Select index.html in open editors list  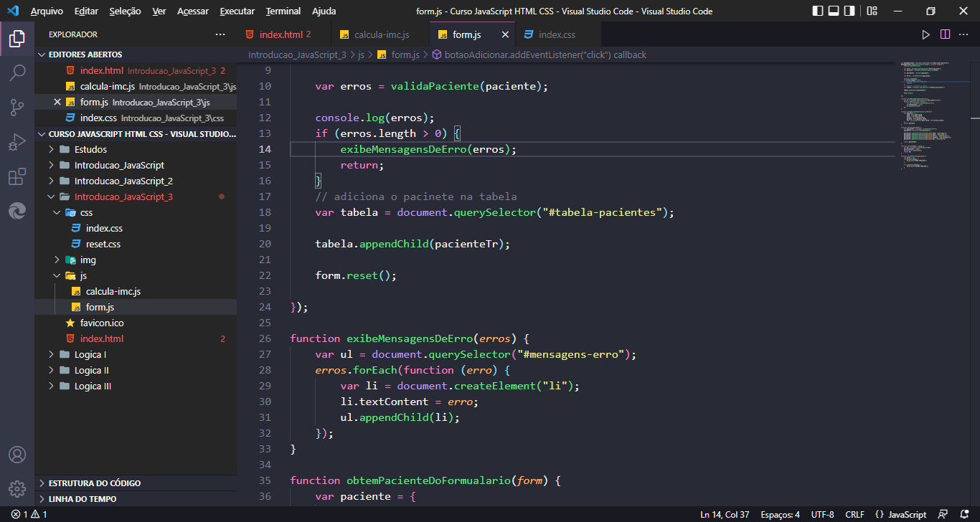pos(136,70)
